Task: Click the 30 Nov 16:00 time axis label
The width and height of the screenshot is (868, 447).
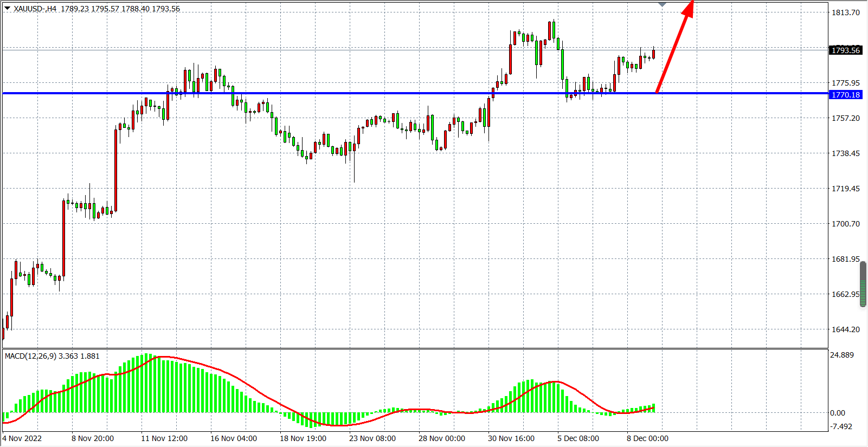Action: [x=511, y=438]
